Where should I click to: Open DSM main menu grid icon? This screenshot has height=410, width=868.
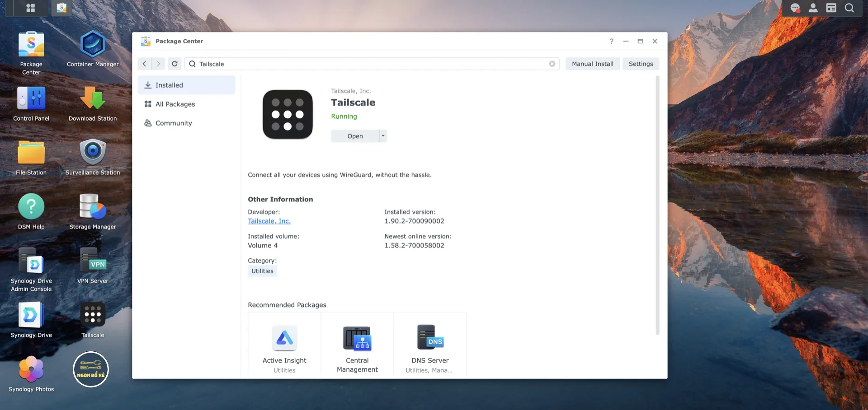[x=31, y=8]
